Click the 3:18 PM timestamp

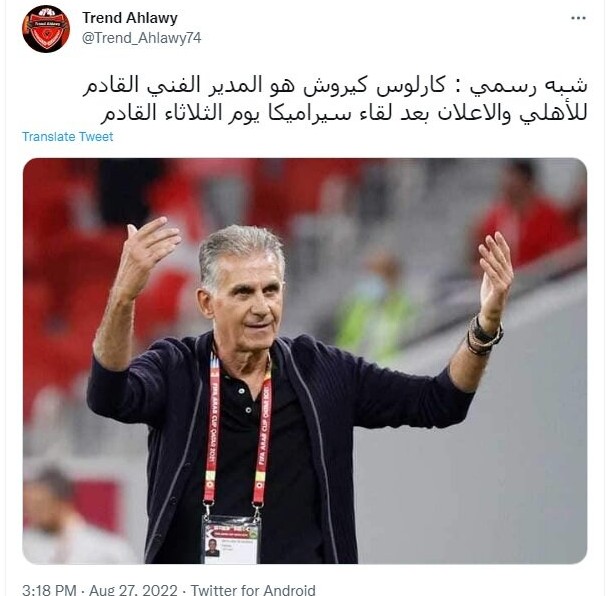click(49, 589)
